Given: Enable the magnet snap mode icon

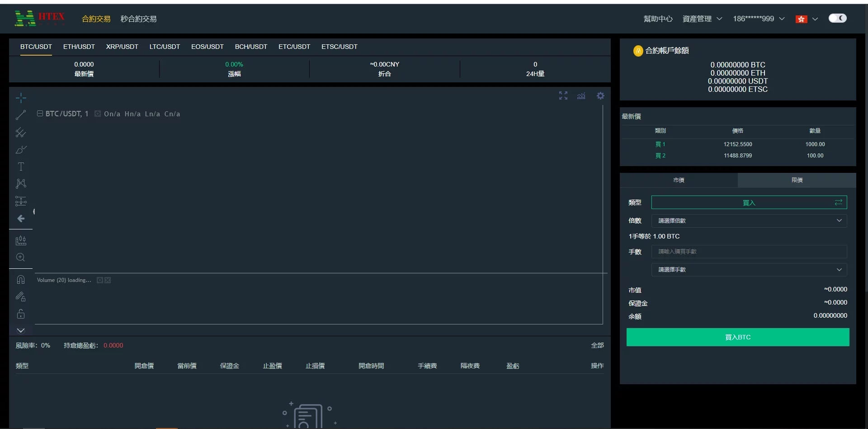Looking at the screenshot, I should point(21,279).
